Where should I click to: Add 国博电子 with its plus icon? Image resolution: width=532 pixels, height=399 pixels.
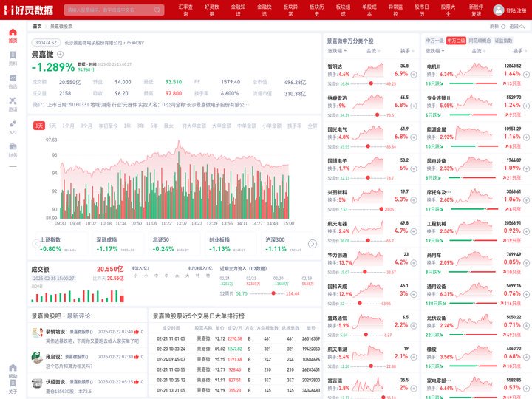click(414, 168)
